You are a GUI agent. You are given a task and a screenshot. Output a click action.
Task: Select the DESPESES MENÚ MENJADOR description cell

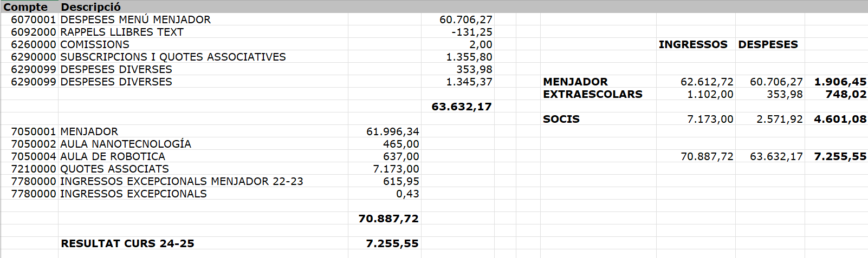[x=135, y=19]
